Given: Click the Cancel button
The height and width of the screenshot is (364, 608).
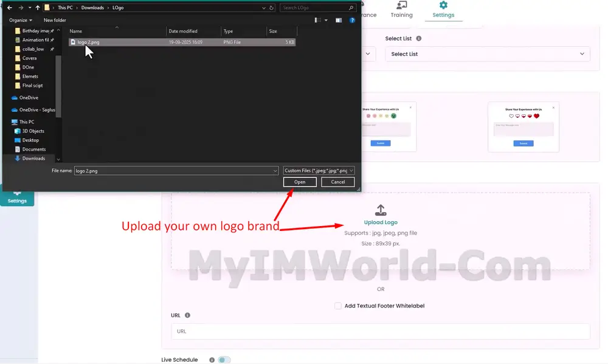Looking at the screenshot, I should coord(337,182).
